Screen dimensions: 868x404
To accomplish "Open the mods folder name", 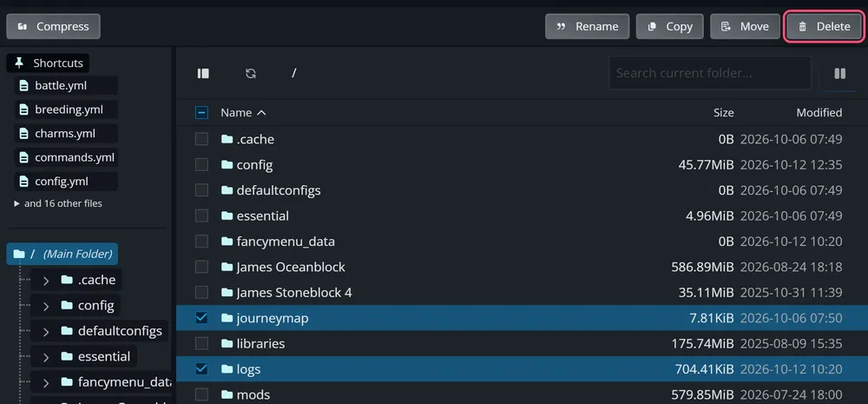I will (253, 394).
